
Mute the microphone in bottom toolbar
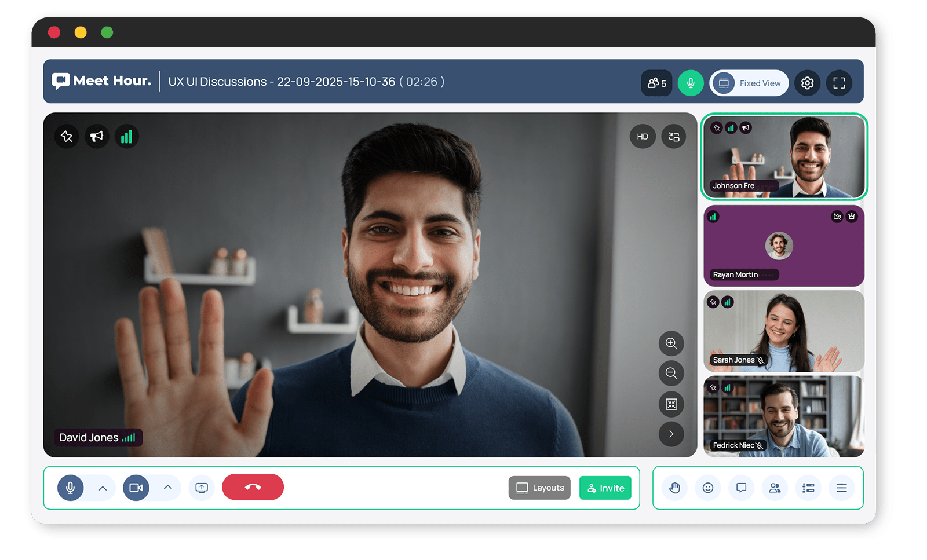pos(71,488)
